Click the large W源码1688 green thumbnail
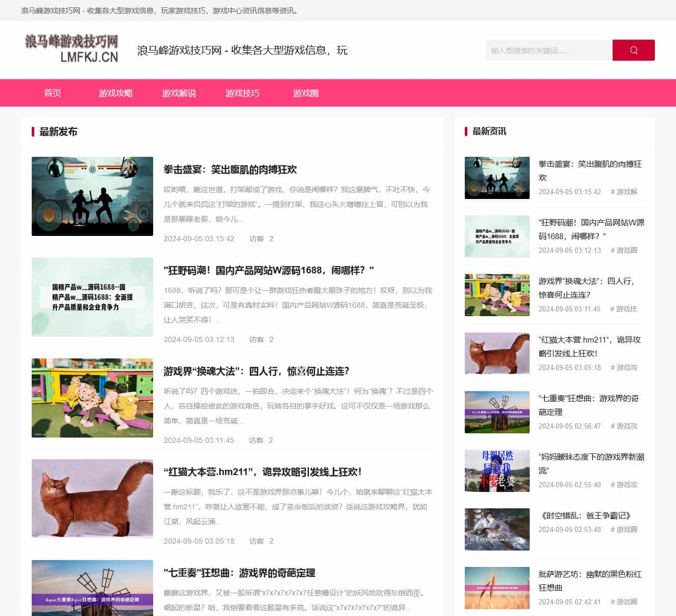This screenshot has height=616, width=676. coord(92,297)
